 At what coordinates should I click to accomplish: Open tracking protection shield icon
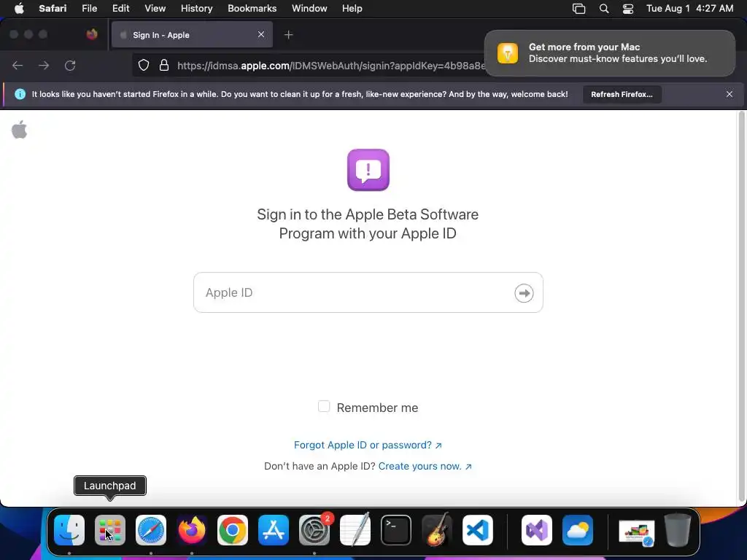pyautogui.click(x=144, y=65)
